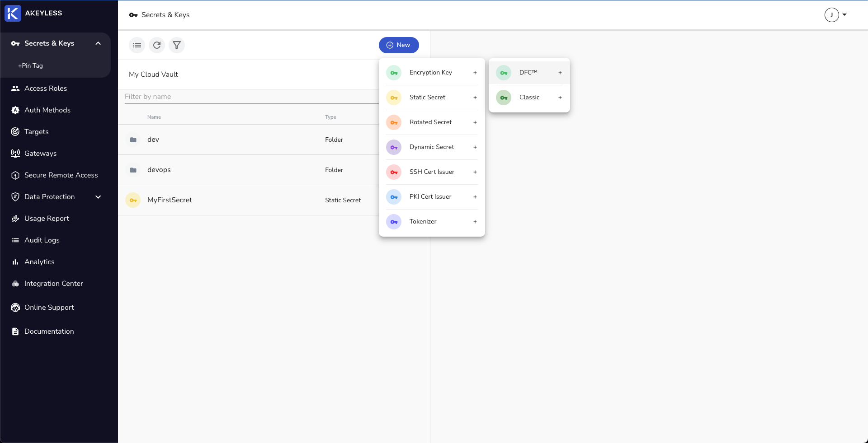This screenshot has width=868, height=443.
Task: Click the Documentation file icon
Action: [x=15, y=331]
